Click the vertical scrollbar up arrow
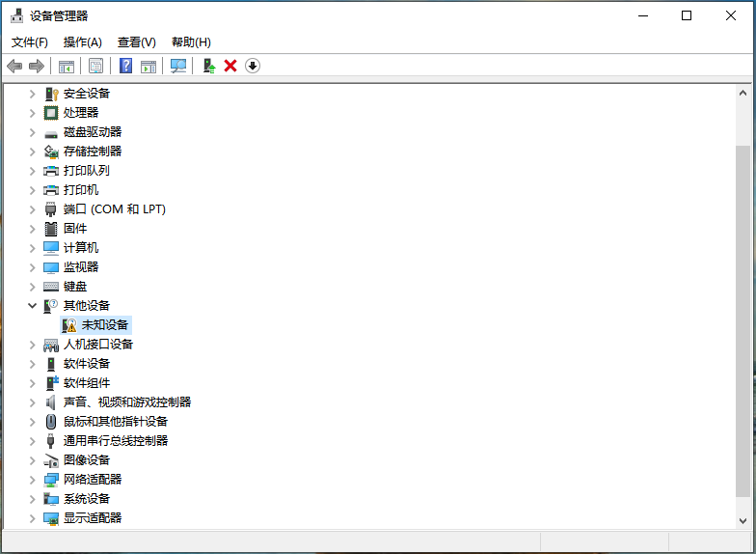The image size is (756, 554). pos(742,93)
